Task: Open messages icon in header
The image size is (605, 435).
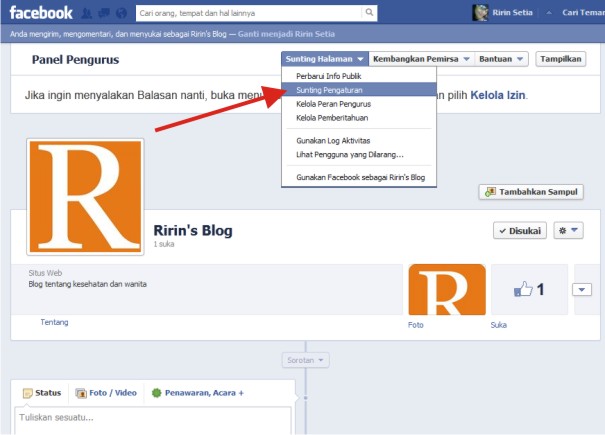Action: (x=104, y=14)
